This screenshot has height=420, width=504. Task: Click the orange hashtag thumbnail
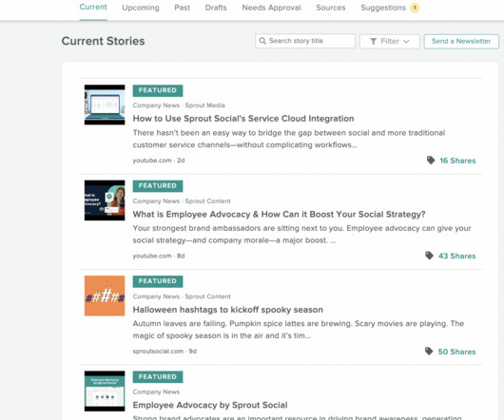coord(105,296)
